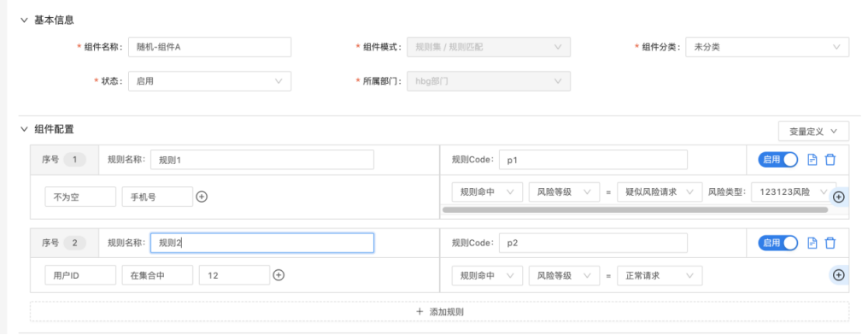Add an action in rule 1 result row

[x=839, y=197]
